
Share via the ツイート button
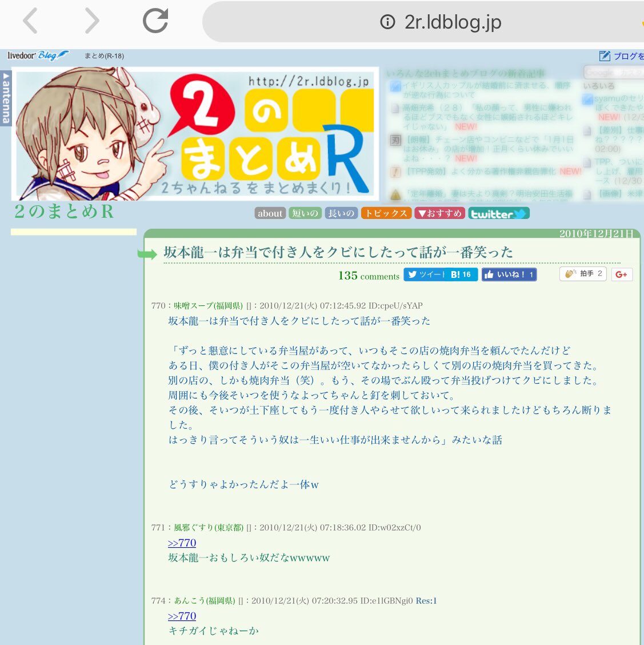pos(425,274)
